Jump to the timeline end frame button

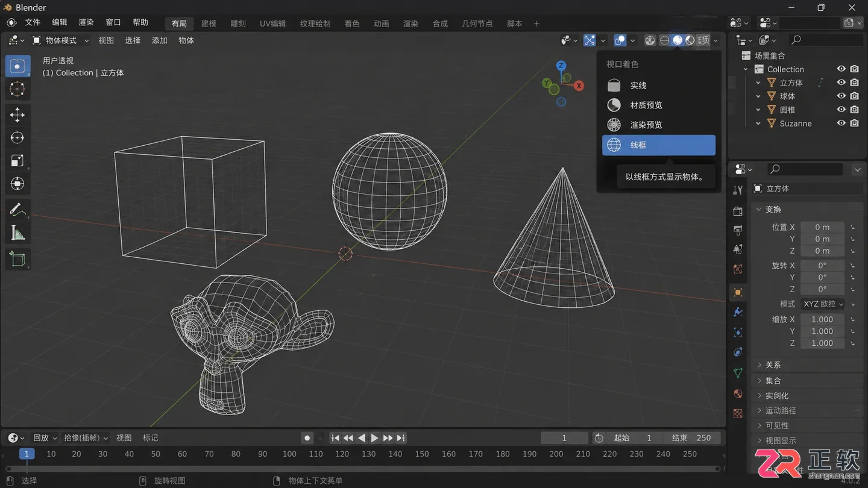[401, 438]
